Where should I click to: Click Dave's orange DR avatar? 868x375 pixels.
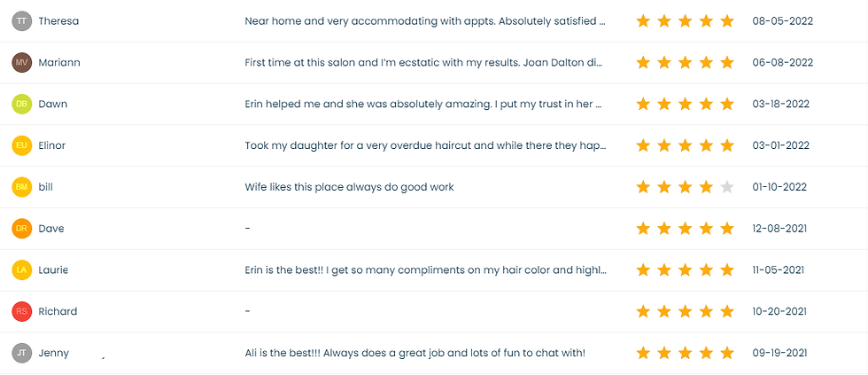21,229
